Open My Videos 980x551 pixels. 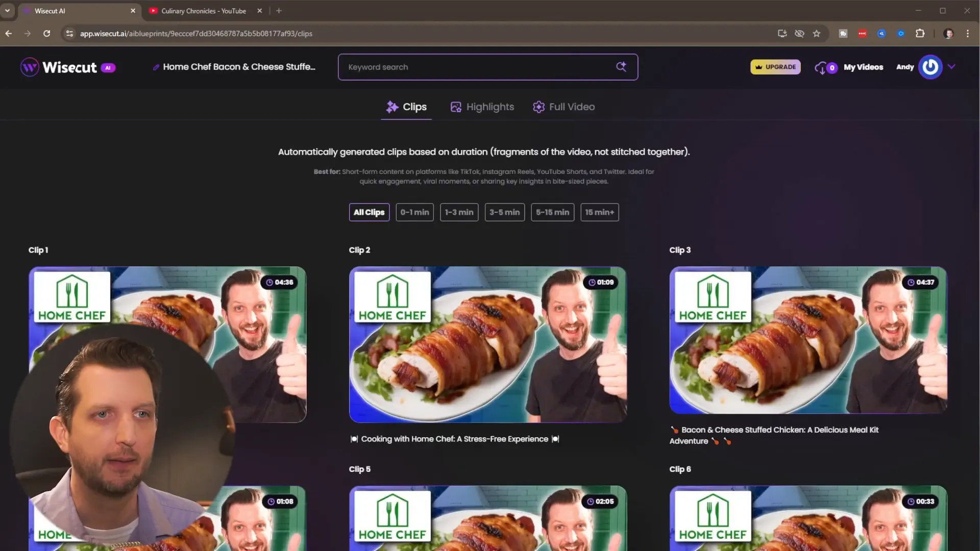[863, 67]
